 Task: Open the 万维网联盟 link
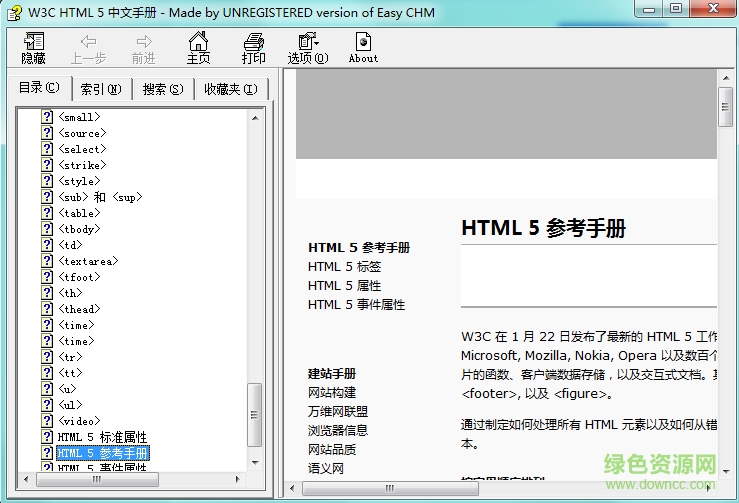tap(338, 412)
